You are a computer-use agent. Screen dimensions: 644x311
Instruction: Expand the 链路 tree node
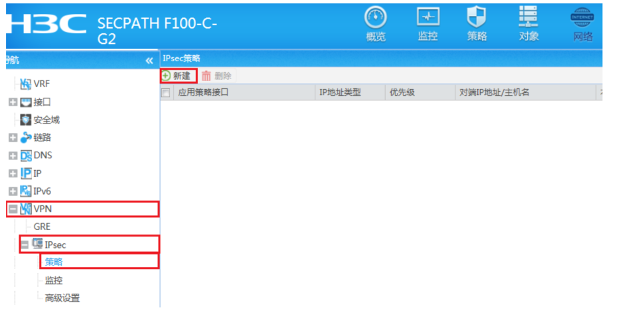[13, 138]
